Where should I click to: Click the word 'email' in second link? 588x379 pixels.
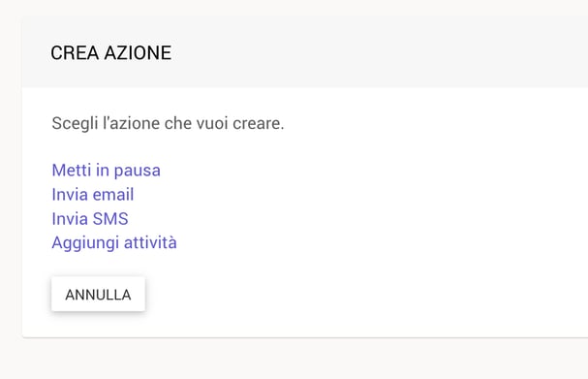[113, 195]
